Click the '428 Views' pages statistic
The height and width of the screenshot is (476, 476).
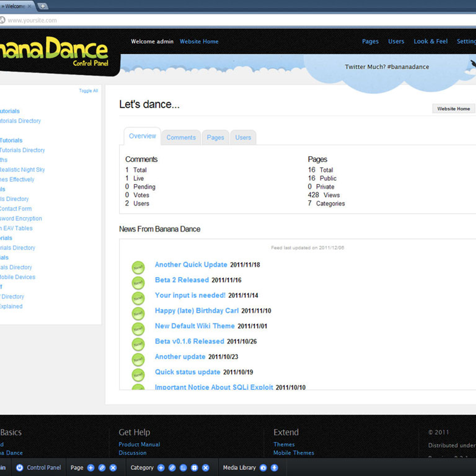pos(324,195)
